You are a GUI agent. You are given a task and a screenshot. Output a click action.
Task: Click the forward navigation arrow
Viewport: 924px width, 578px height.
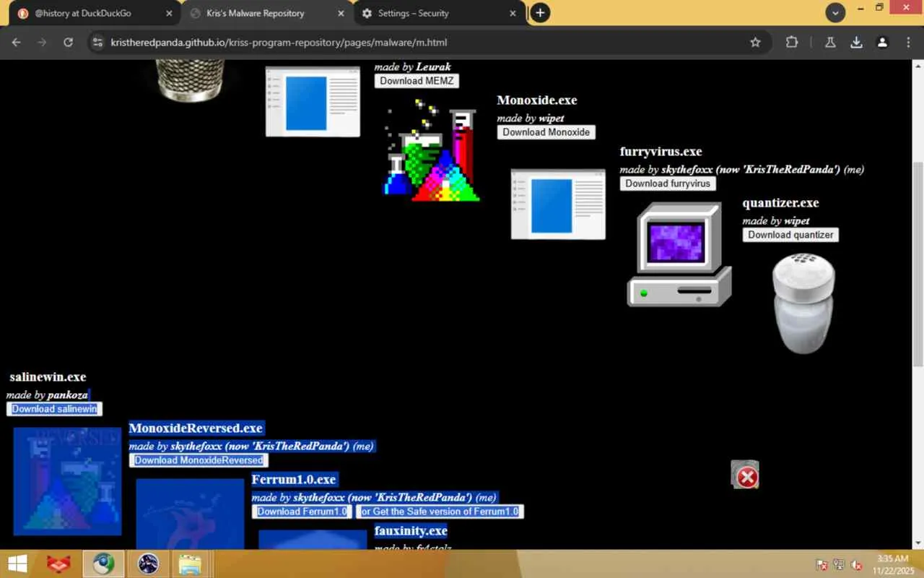tap(42, 43)
